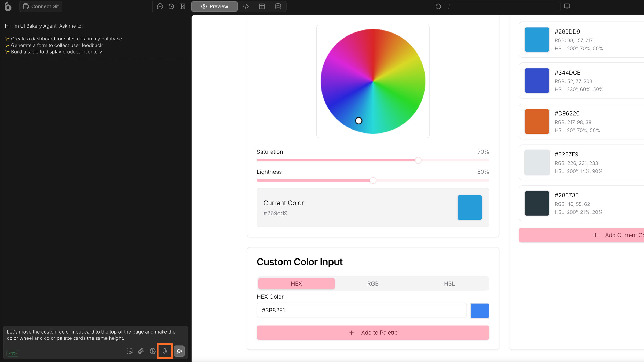Click the attach file paperclip icon
Viewport: 644px width, 362px height.
coord(141,351)
